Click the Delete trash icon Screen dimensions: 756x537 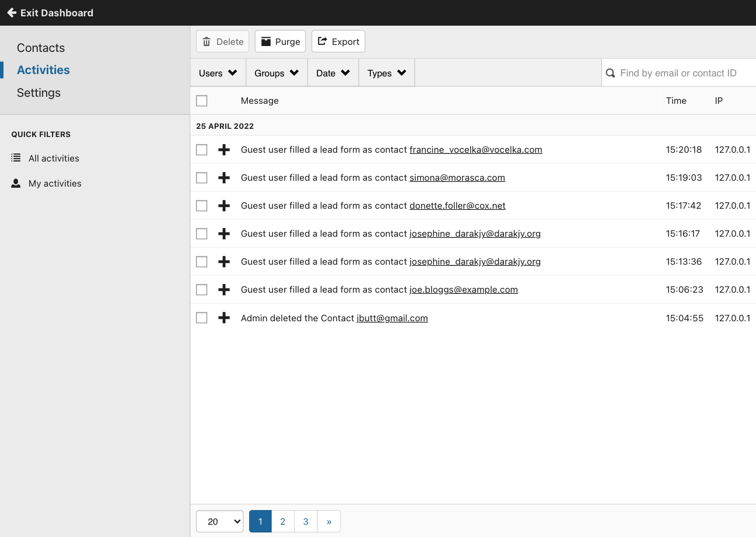(x=206, y=42)
